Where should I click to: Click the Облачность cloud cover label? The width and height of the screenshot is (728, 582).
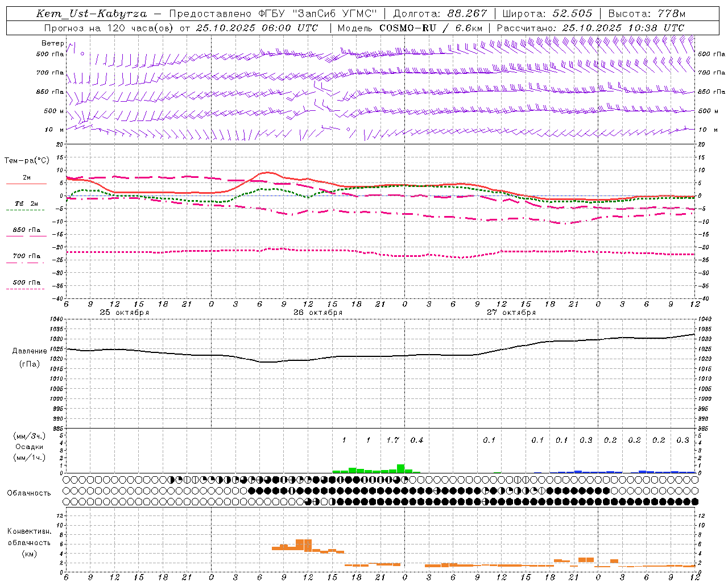(x=29, y=493)
